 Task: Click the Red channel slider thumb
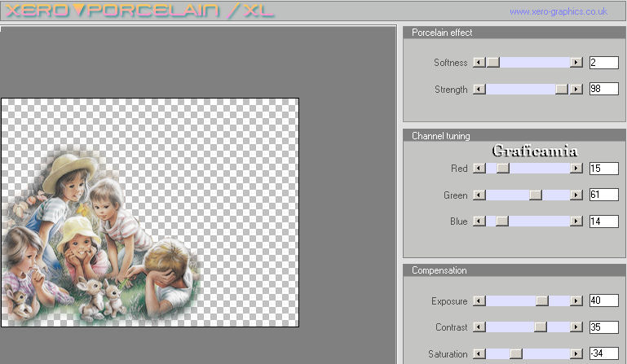point(503,169)
